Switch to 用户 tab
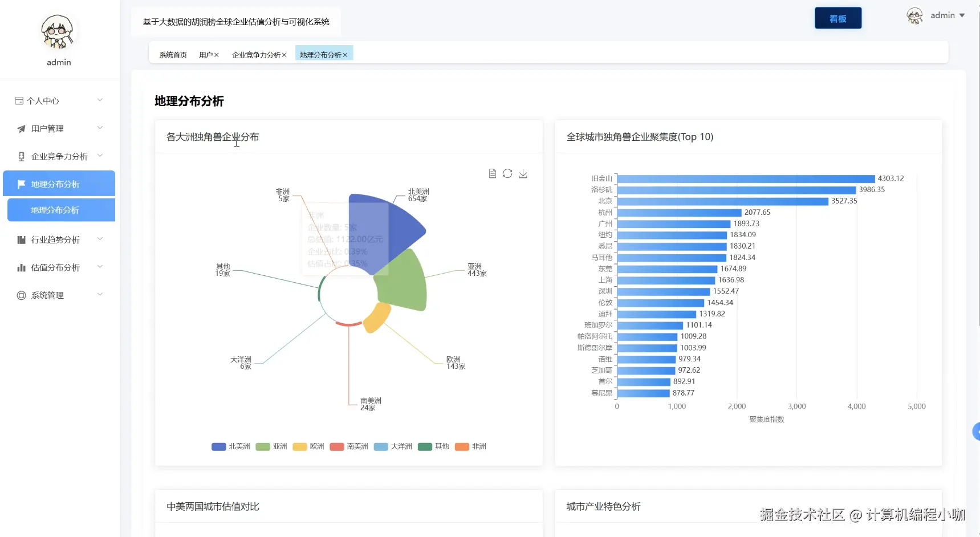Viewport: 980px width, 537px height. click(x=205, y=55)
